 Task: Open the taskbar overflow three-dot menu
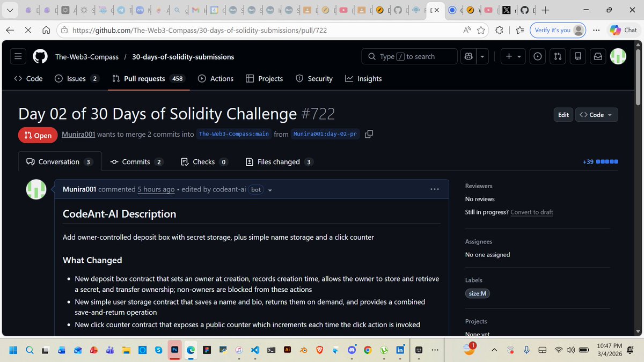[435, 349]
